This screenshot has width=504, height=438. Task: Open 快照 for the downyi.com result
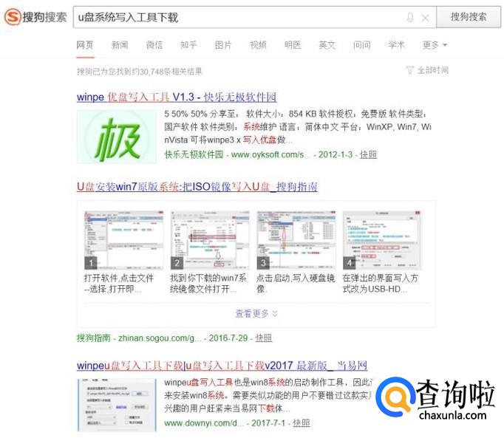tap(302, 423)
